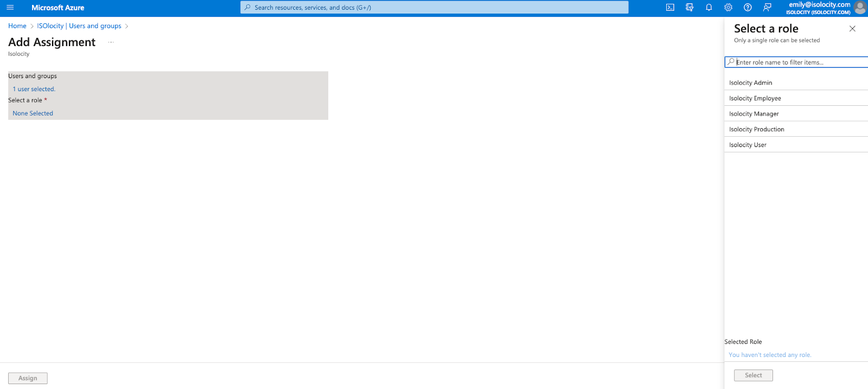
Task: Open the notifications bell
Action: pos(709,8)
